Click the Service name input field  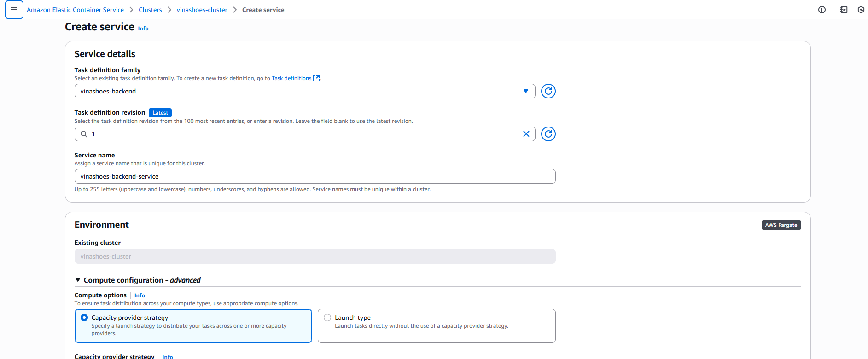(x=315, y=176)
